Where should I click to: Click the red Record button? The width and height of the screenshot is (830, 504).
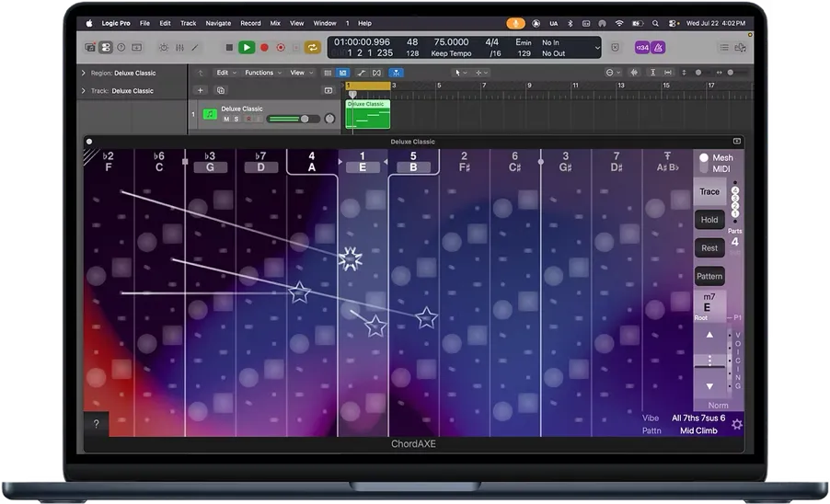pyautogui.click(x=264, y=48)
